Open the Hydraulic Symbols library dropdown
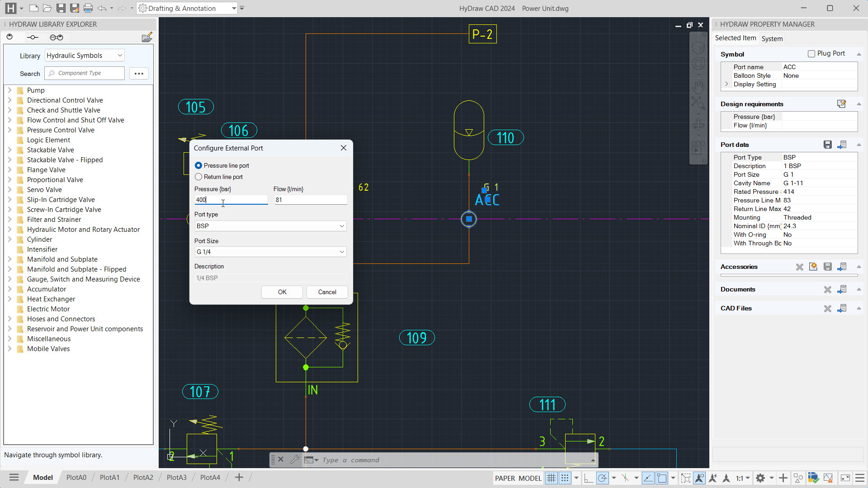 point(85,56)
